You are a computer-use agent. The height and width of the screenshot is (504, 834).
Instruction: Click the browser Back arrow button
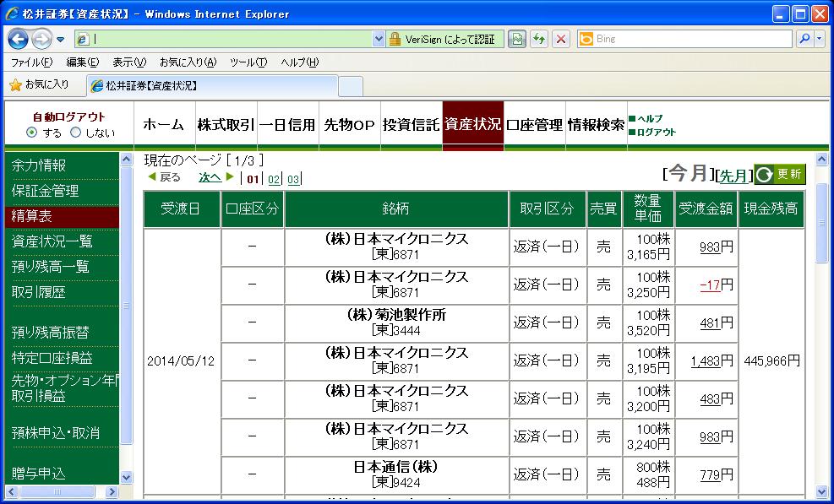19,39
